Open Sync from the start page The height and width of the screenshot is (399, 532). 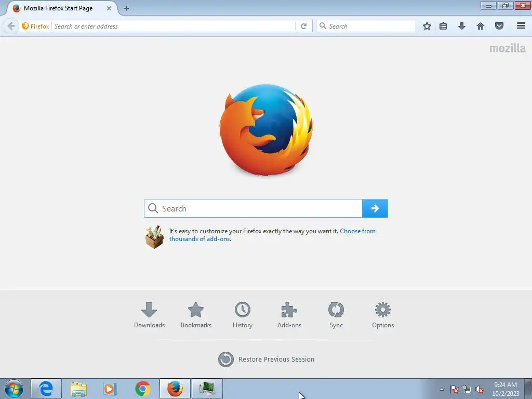click(336, 315)
